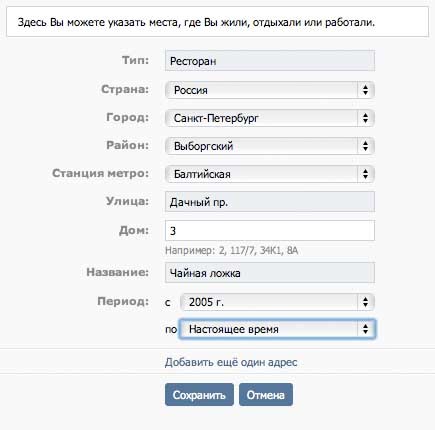435x430 pixels.
Task: Click arrows icon on Станция метро select
Action: coord(366,174)
